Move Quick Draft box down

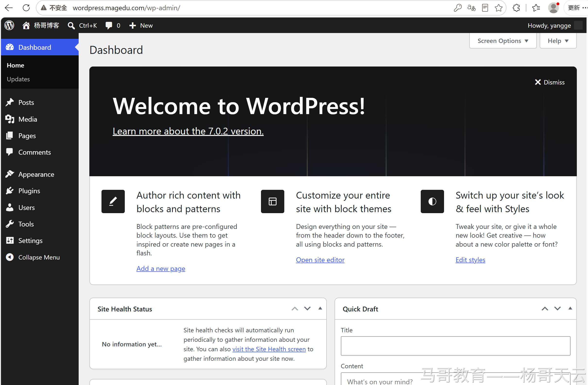557,309
